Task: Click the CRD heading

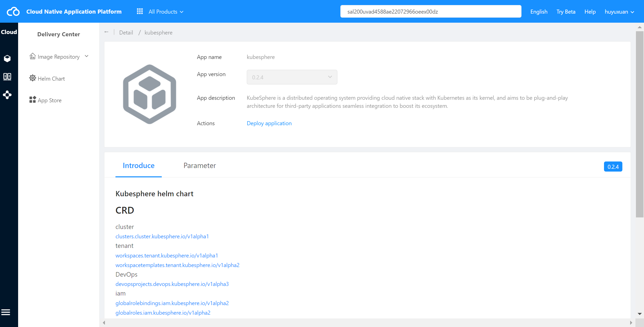Action: coord(125,210)
